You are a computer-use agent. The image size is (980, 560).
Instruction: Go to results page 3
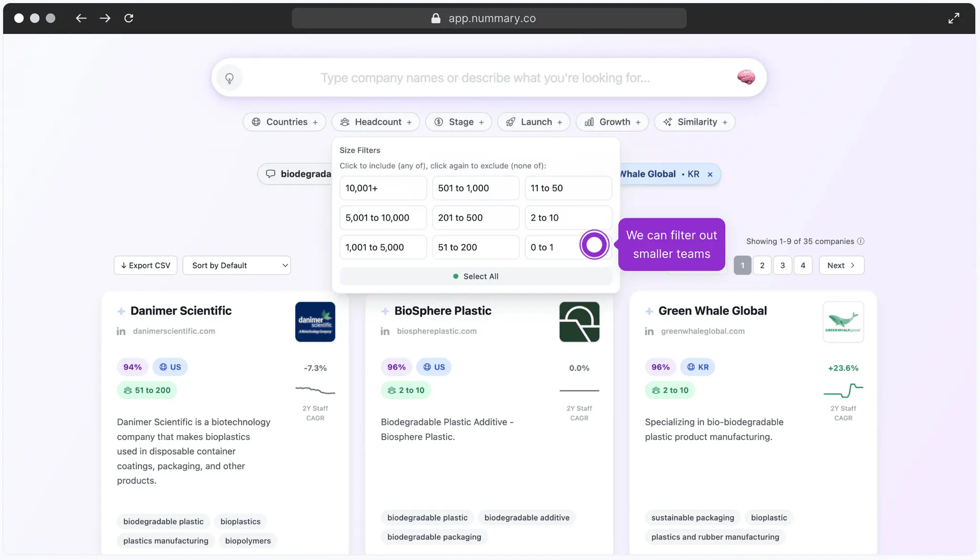782,265
